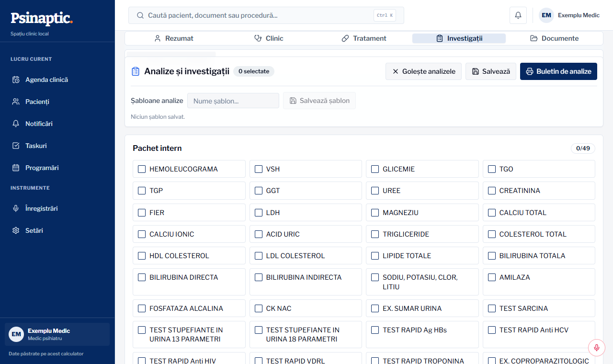Check the MAGNEZIU checkbox
Viewport: 613px width, 364px height.
[x=375, y=213]
